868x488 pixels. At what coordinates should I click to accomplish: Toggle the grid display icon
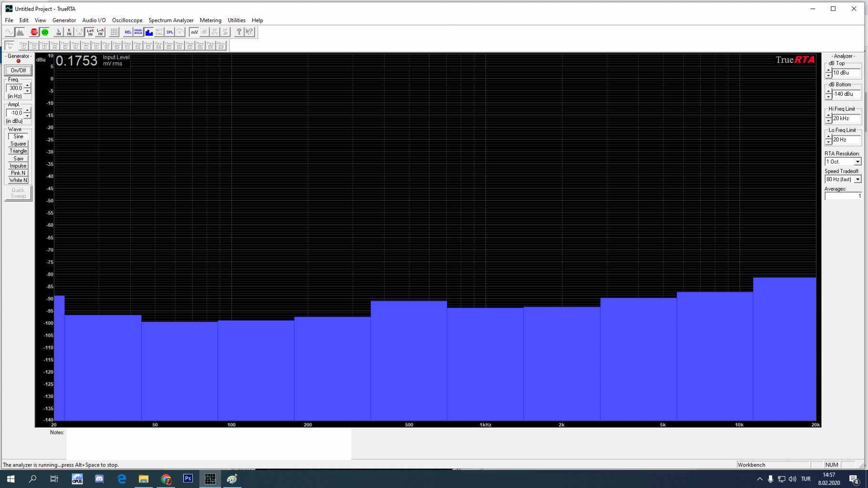click(114, 32)
